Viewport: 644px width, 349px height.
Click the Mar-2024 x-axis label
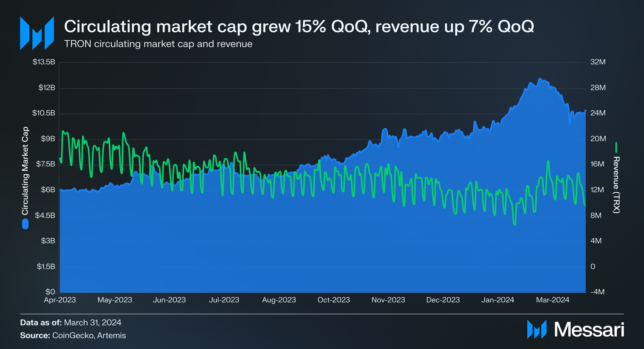click(553, 300)
